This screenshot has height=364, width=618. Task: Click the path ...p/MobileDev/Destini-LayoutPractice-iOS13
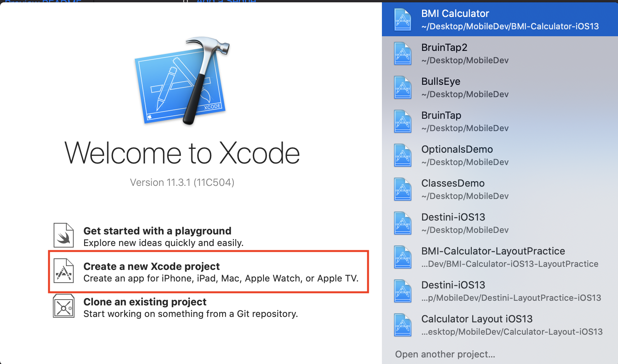point(511,298)
